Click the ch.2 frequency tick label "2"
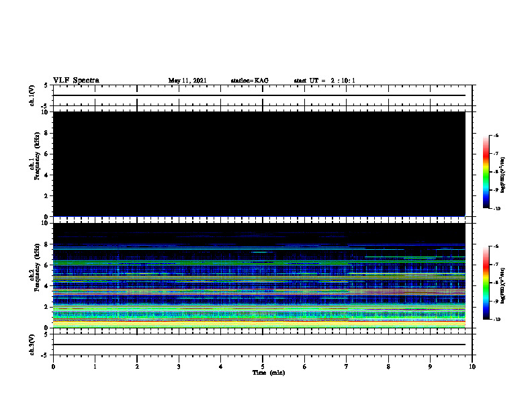Image resolution: width=532 pixels, height=411 pixels. coord(46,307)
